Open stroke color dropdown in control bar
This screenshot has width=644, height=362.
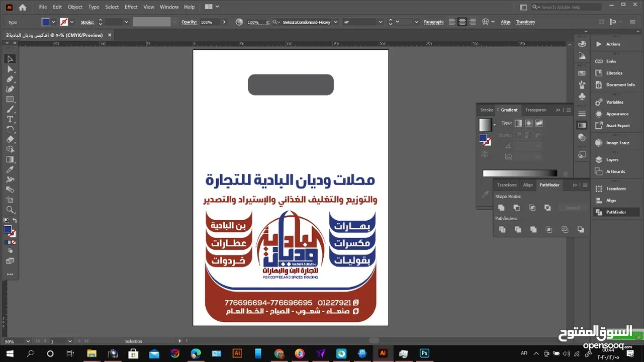click(72, 22)
